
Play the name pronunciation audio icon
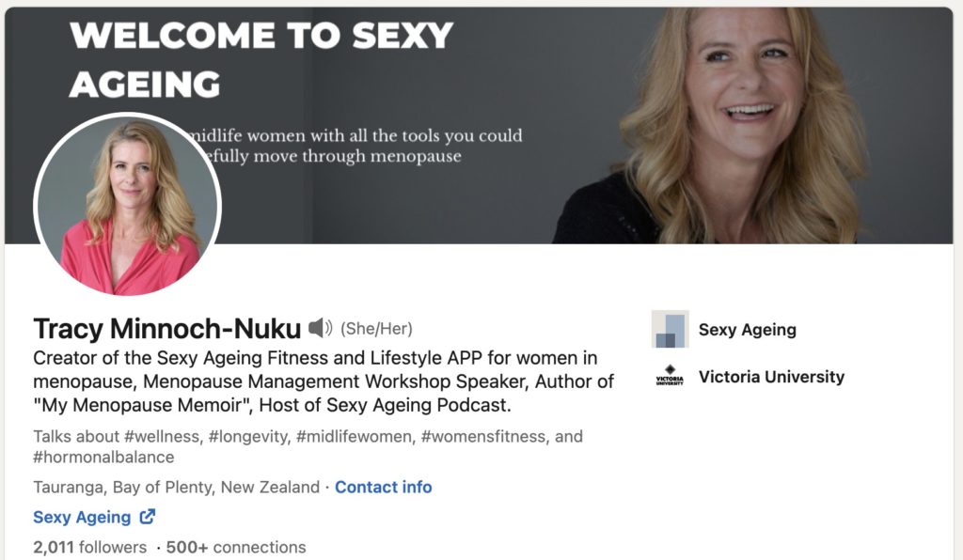pyautogui.click(x=320, y=328)
